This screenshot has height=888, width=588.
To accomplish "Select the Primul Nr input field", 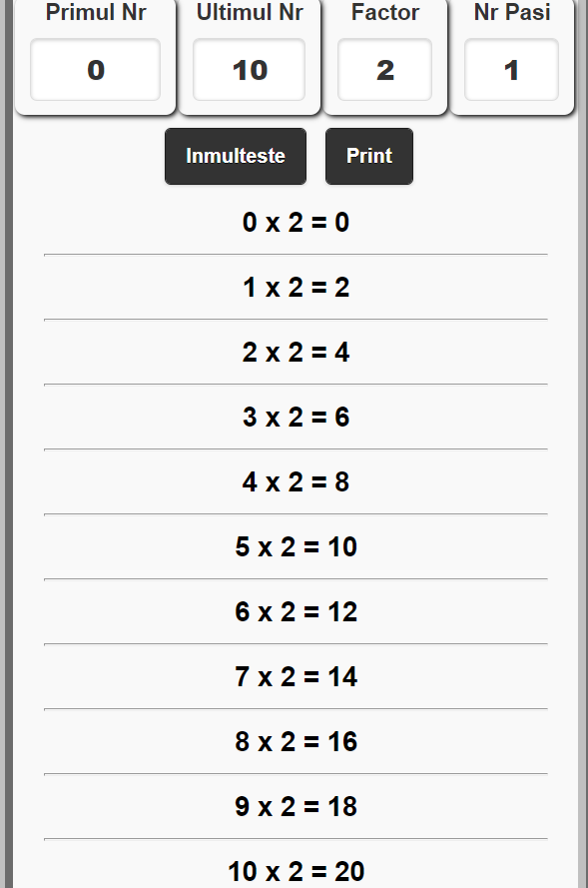I will click(95, 70).
